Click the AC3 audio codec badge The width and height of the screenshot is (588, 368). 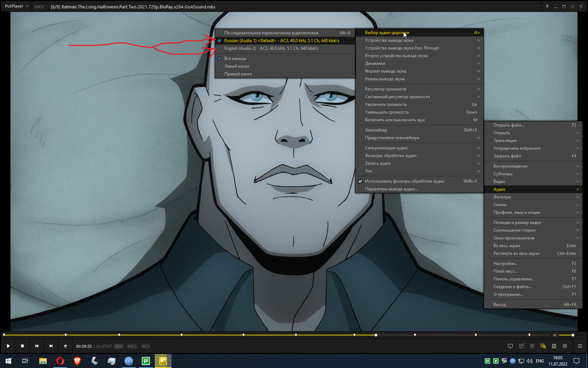point(145,346)
